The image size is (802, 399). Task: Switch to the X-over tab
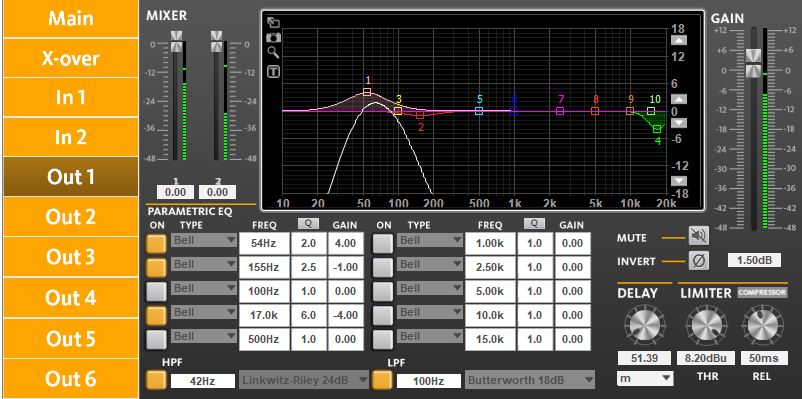[71, 58]
